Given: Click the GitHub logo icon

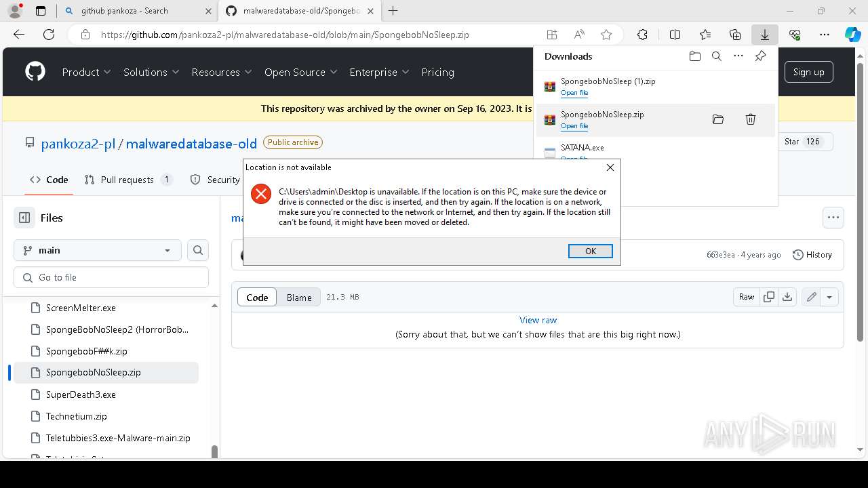Looking at the screenshot, I should (x=35, y=72).
